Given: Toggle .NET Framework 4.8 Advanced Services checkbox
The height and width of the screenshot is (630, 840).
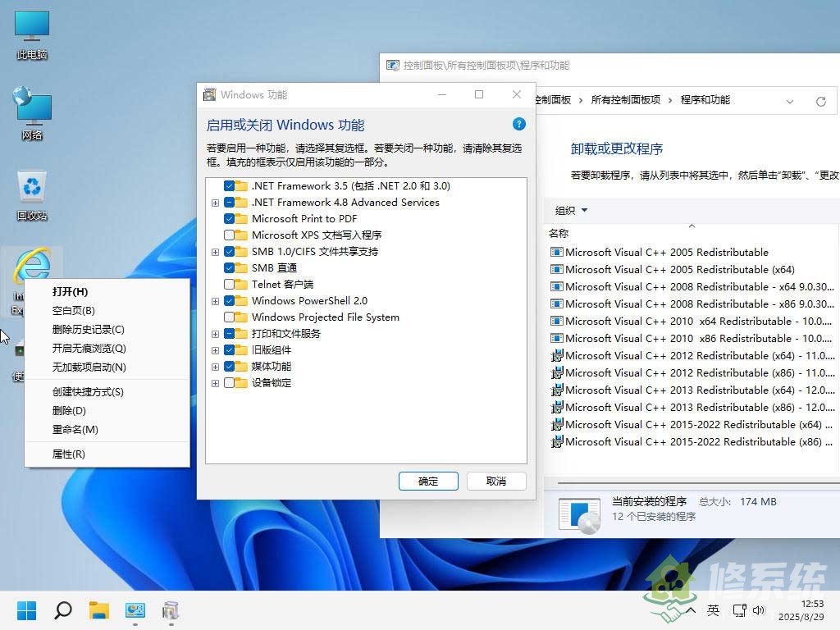Looking at the screenshot, I should tap(230, 203).
